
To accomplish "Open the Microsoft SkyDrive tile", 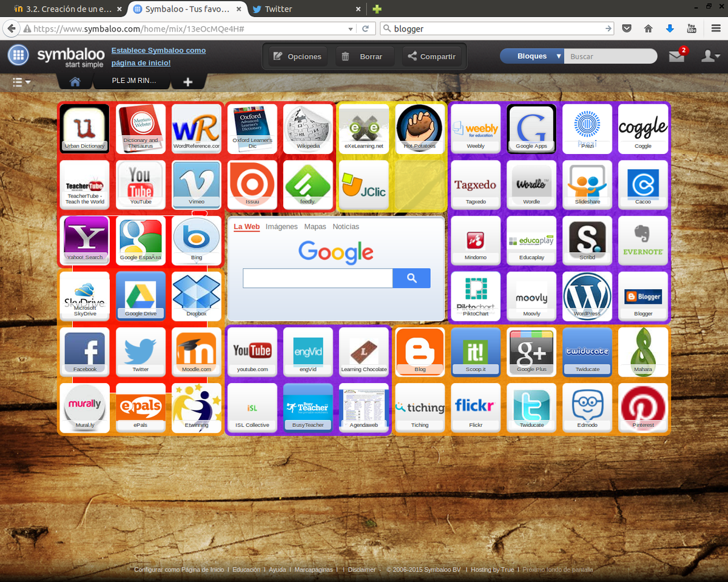I will pos(85,296).
